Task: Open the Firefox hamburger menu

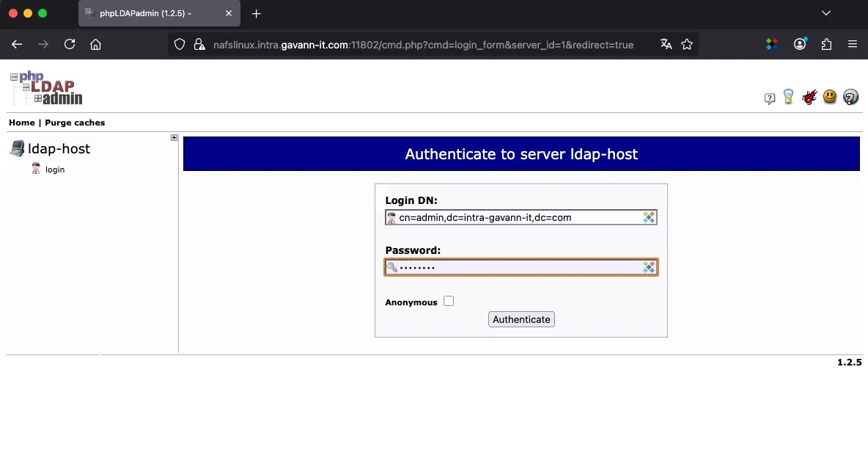Action: (x=853, y=44)
